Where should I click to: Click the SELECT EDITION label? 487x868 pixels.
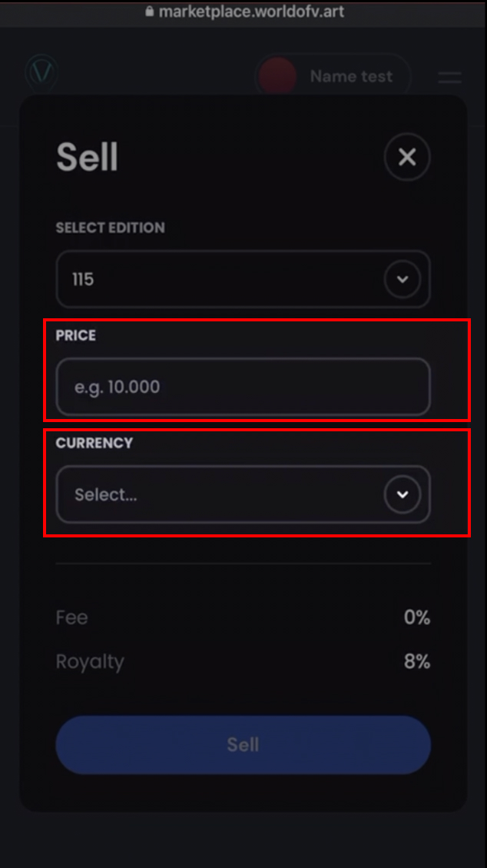click(x=110, y=228)
